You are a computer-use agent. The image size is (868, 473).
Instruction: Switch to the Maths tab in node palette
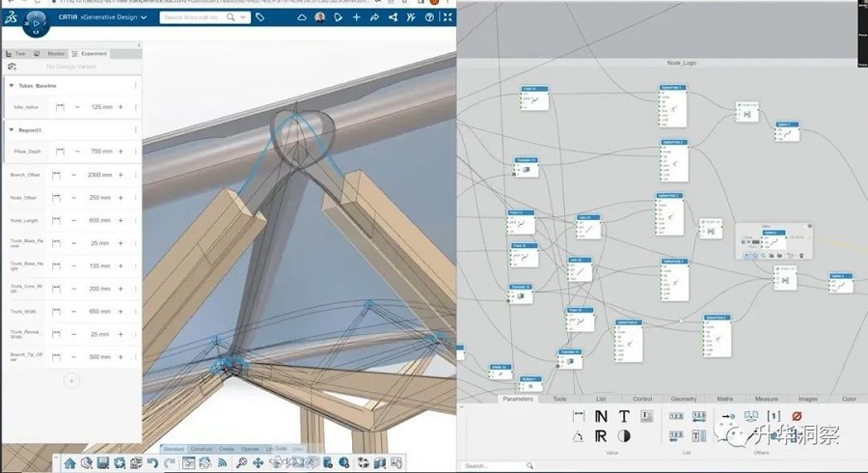pyautogui.click(x=725, y=399)
